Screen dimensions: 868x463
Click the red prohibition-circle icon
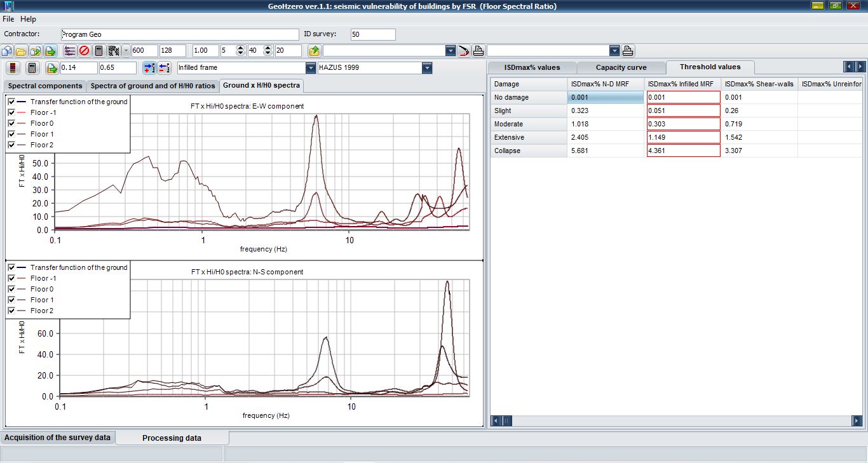click(x=85, y=51)
